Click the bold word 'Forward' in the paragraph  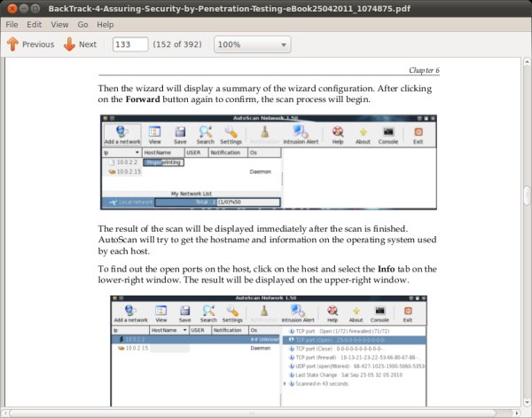(143, 99)
